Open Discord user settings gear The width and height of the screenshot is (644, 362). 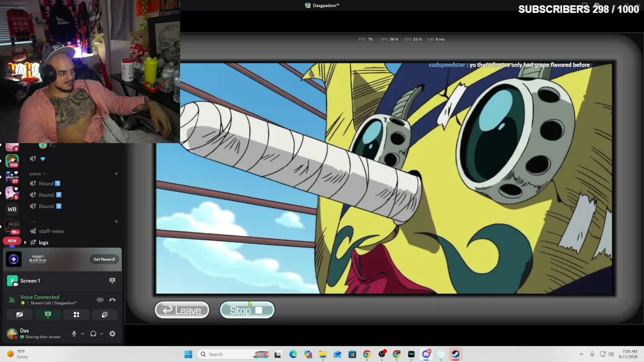coord(112,334)
